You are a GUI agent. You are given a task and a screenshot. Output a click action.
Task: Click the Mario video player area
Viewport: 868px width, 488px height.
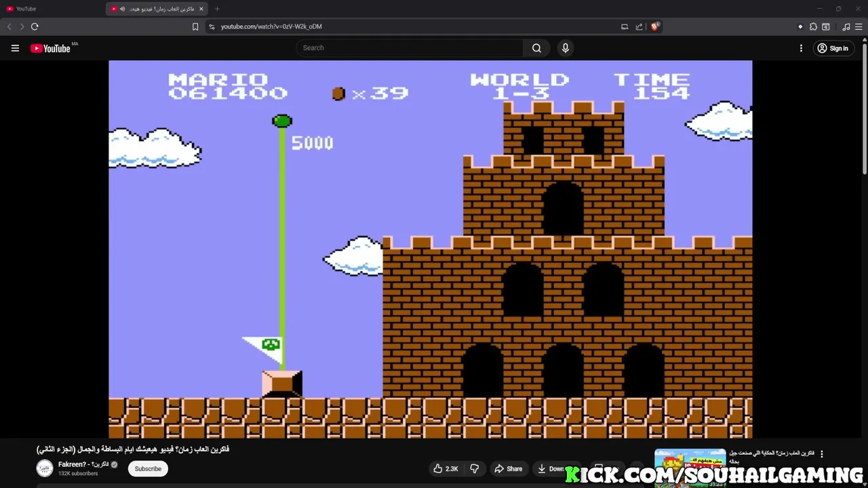click(x=430, y=249)
